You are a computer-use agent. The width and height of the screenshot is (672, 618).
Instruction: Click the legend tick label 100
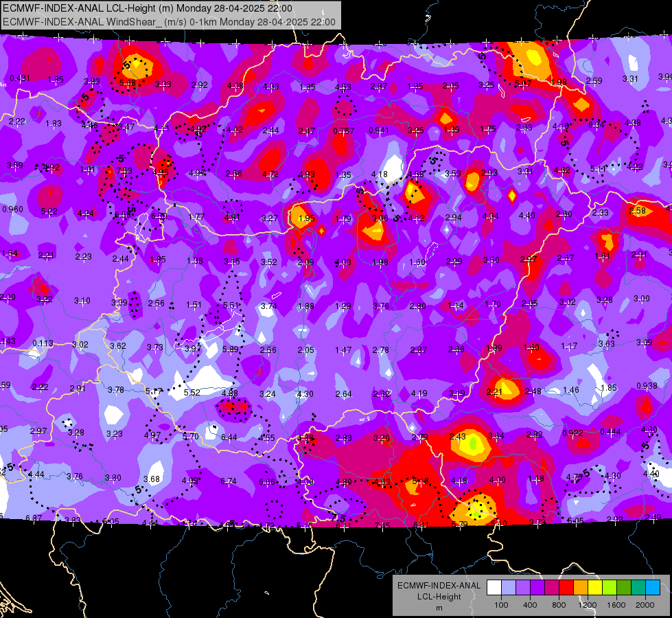coord(501,605)
